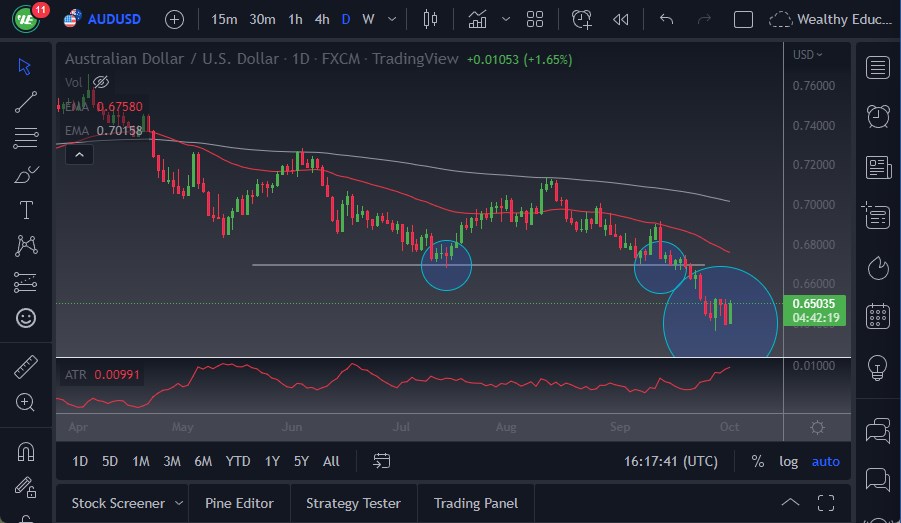Switch to the Pine Editor tab
Screen dimensions: 901x523
point(239,503)
